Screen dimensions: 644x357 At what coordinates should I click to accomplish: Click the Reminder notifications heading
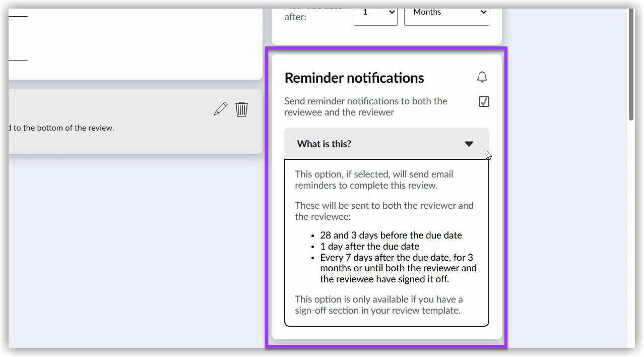pos(355,78)
